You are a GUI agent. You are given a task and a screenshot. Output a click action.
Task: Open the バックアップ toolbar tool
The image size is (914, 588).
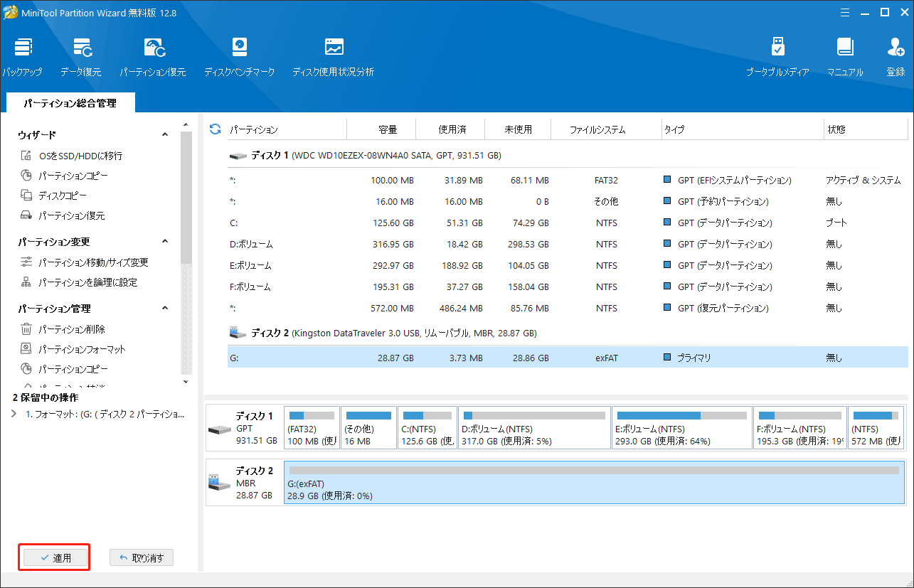point(22,57)
